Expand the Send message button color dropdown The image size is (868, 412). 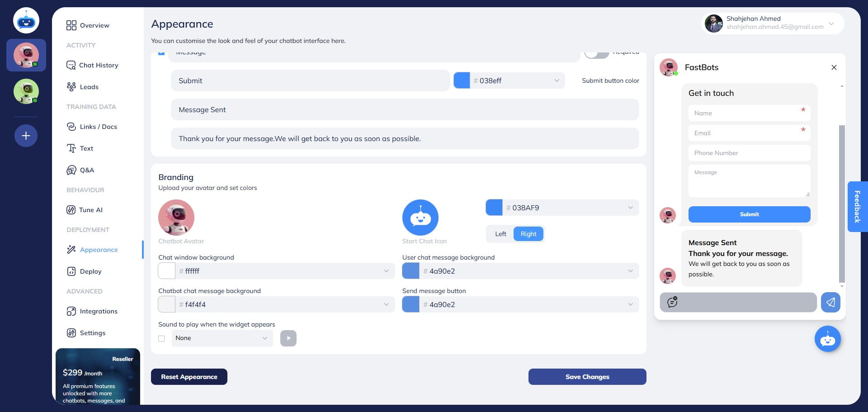tap(630, 304)
